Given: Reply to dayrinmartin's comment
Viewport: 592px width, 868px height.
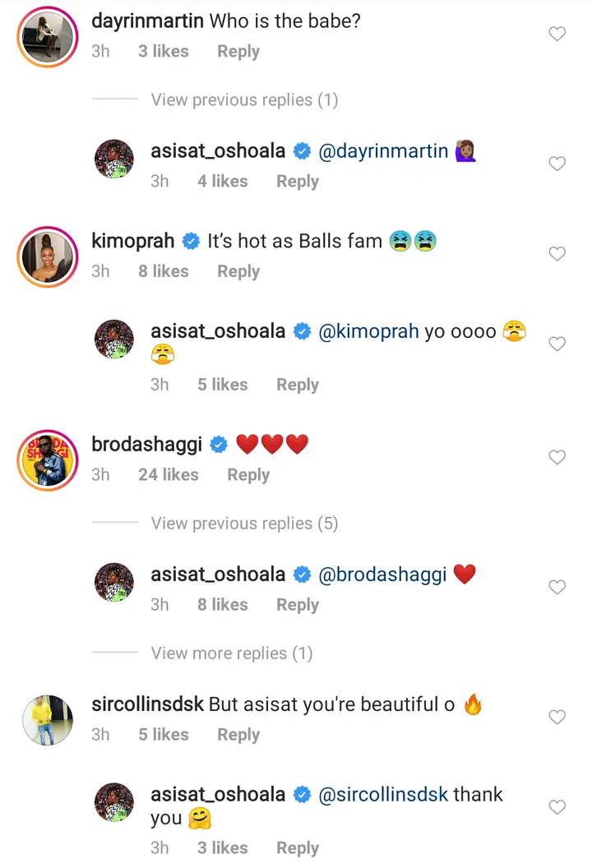Looking at the screenshot, I should coord(238,51).
